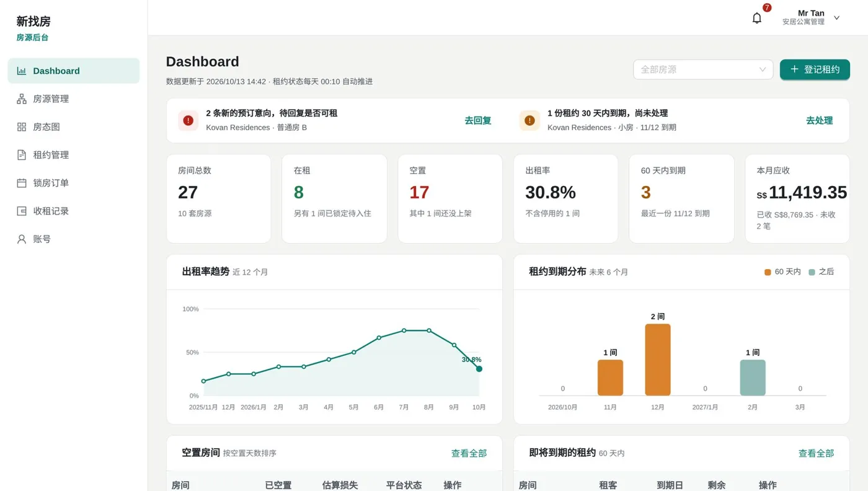The image size is (868, 491).
Task: Click the 11月 orange bar in expiry chart
Action: (610, 378)
